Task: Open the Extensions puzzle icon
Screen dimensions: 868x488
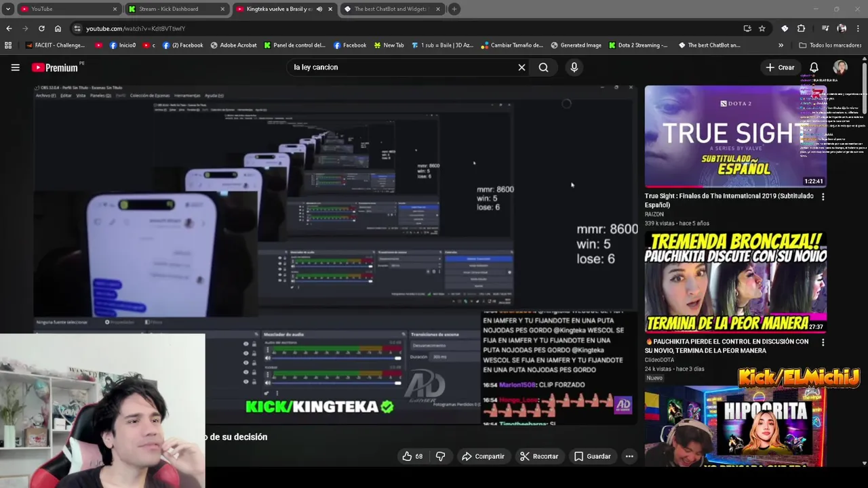Action: pos(801,28)
